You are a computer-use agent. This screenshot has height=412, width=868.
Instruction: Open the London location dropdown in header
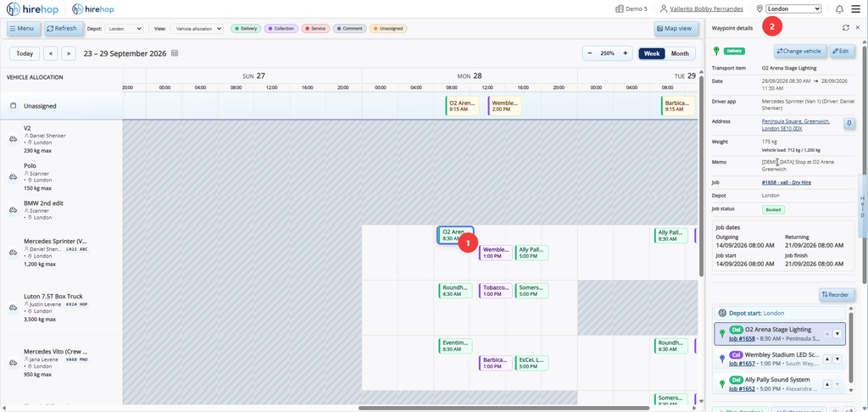793,8
